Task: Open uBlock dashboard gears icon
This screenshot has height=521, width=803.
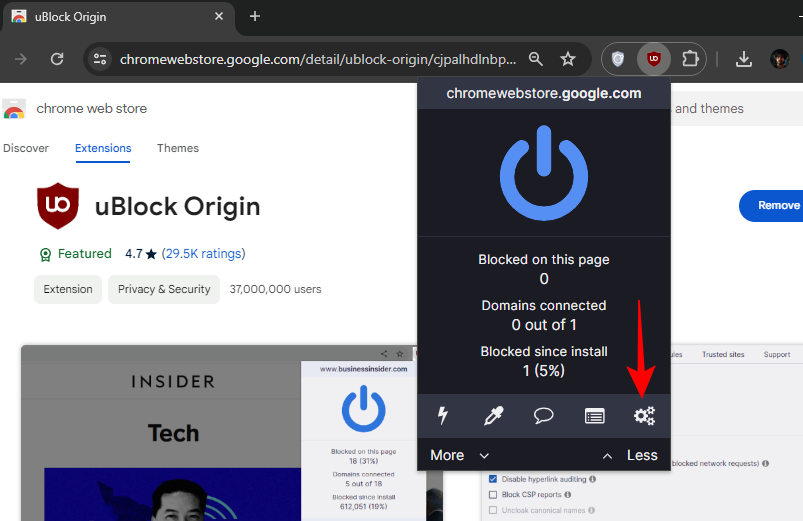Action: 644,415
